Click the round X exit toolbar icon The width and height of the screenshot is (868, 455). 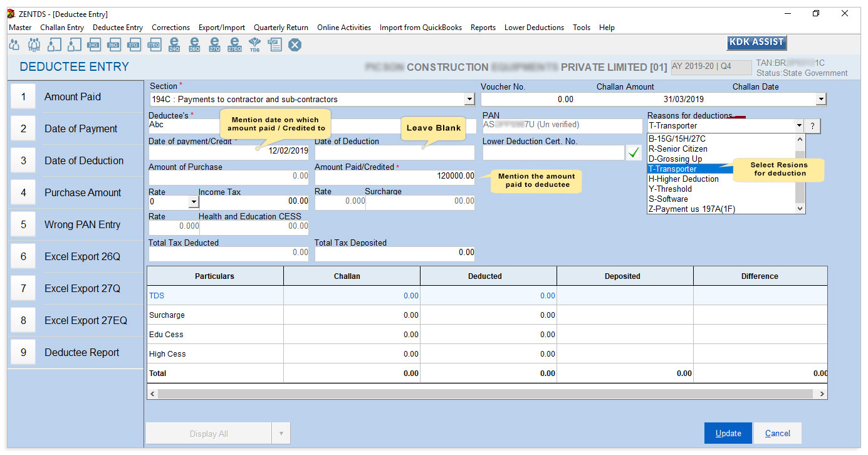point(295,44)
